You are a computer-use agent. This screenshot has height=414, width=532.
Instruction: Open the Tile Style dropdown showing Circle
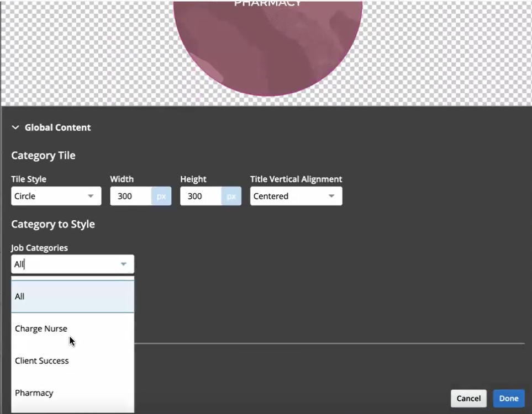(56, 196)
